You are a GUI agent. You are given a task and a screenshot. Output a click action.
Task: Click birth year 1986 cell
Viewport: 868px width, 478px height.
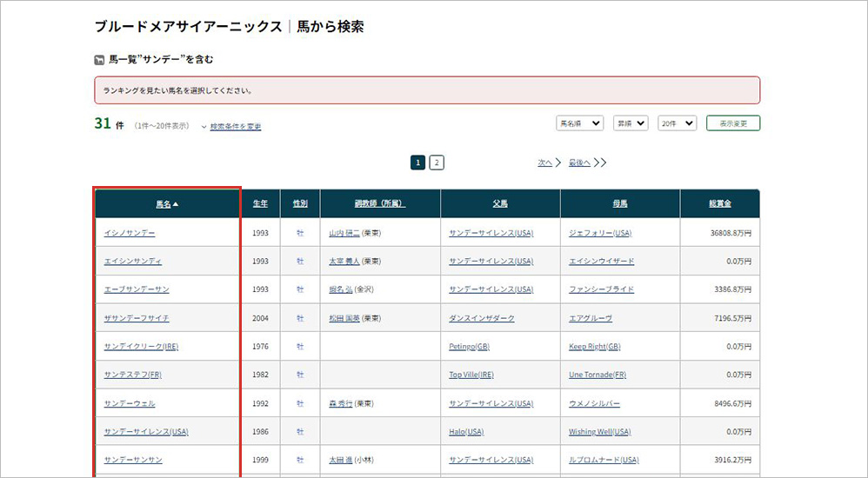click(260, 432)
